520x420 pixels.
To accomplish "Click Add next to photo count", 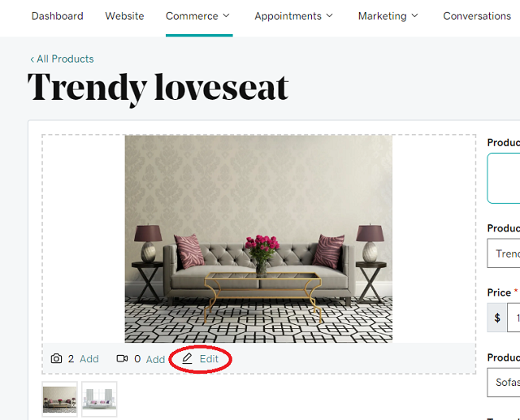I will pyautogui.click(x=89, y=359).
